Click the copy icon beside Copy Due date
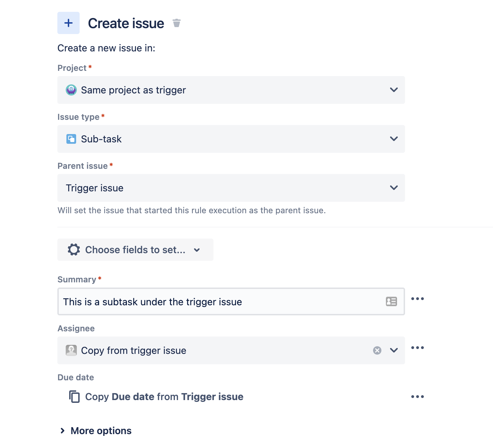Viewport: 493px width, 448px height. 74,397
